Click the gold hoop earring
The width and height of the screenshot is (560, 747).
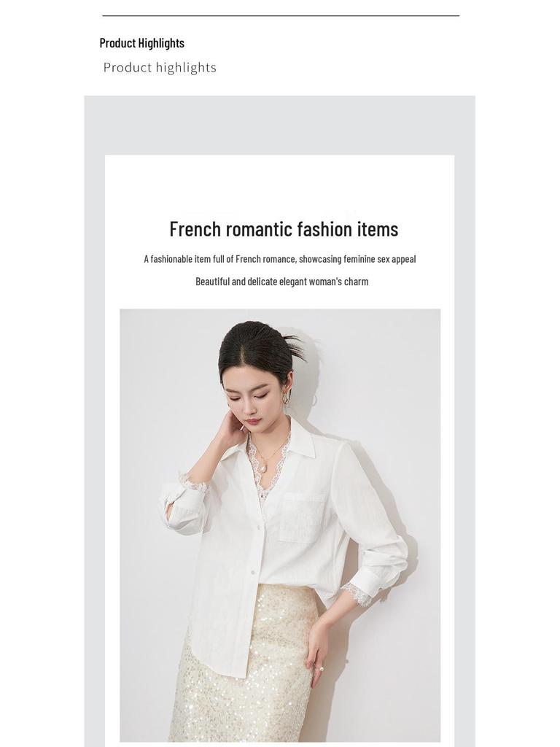tap(286, 398)
